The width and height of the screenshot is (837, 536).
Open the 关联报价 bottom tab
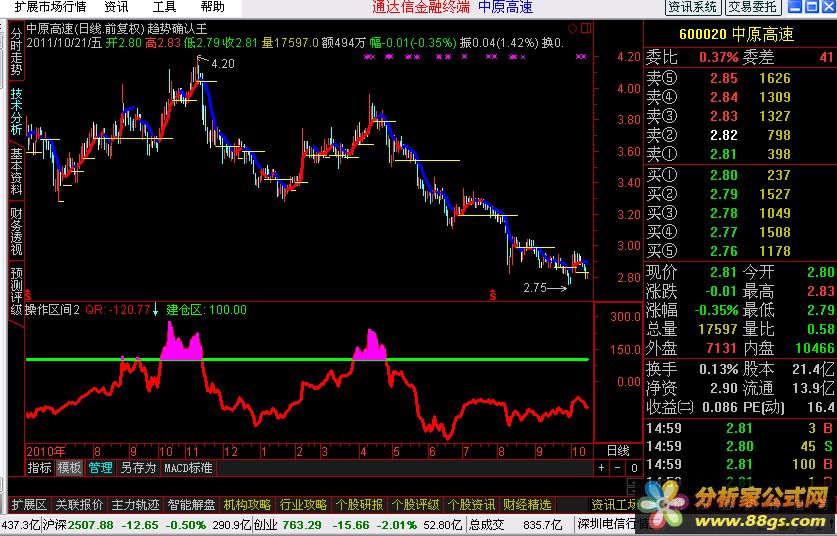pyautogui.click(x=80, y=505)
